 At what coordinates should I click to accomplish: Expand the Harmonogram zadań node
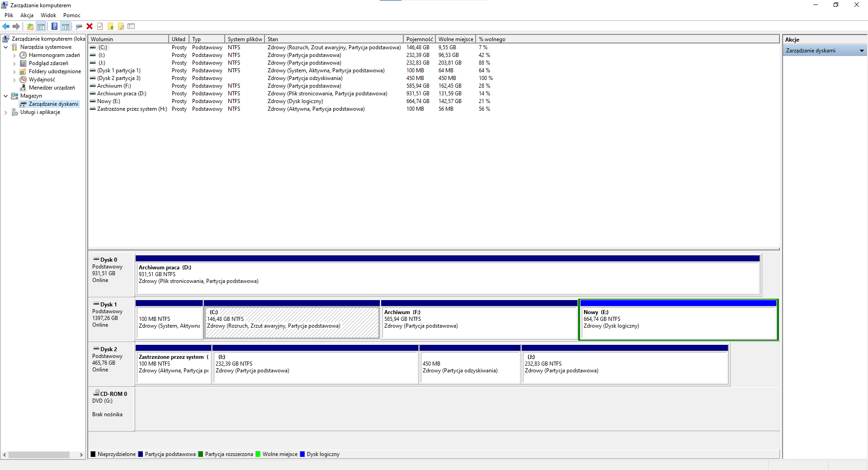pyautogui.click(x=14, y=55)
